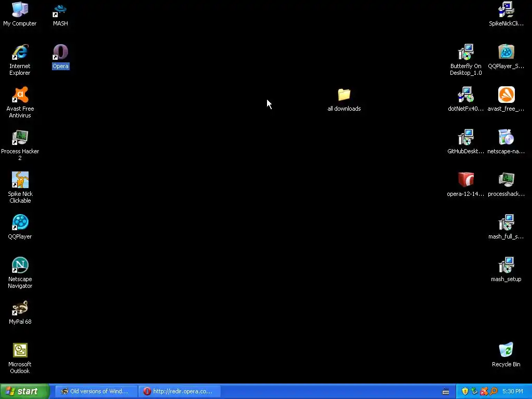Click the on-screen keyboard taskbar icon
The height and width of the screenshot is (399, 532).
click(x=446, y=392)
